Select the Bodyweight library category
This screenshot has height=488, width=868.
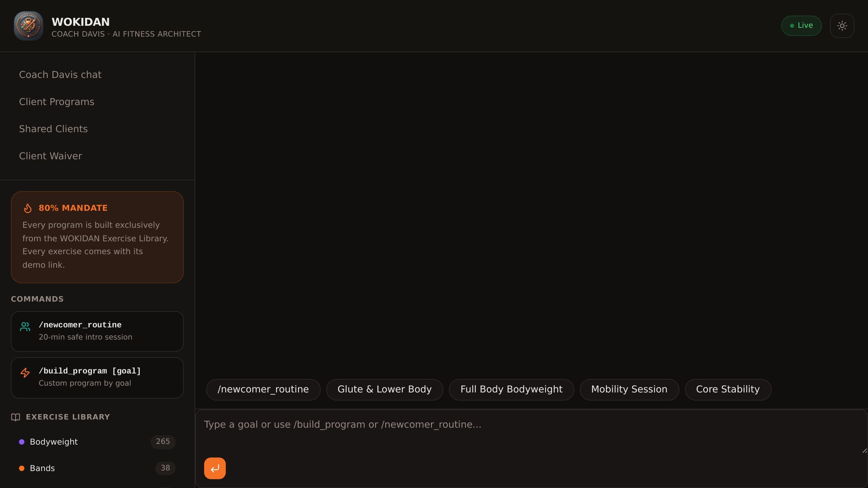[97, 442]
